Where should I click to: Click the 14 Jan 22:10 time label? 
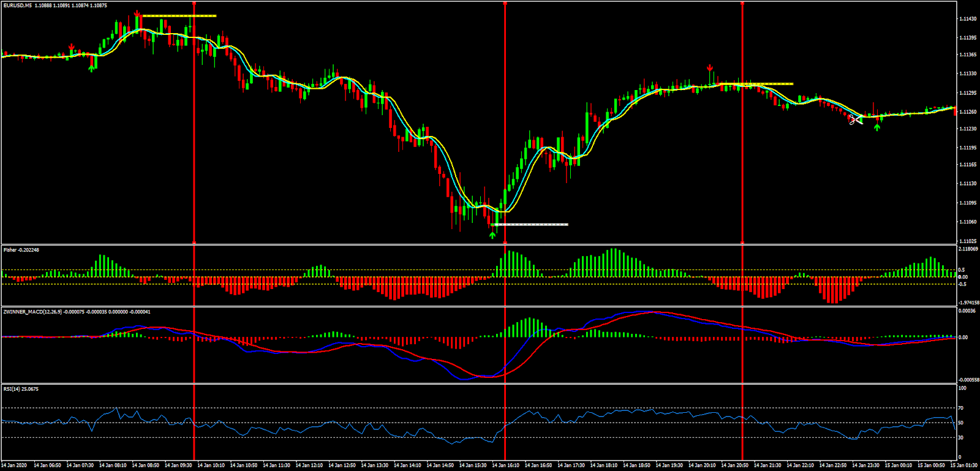(x=800, y=465)
